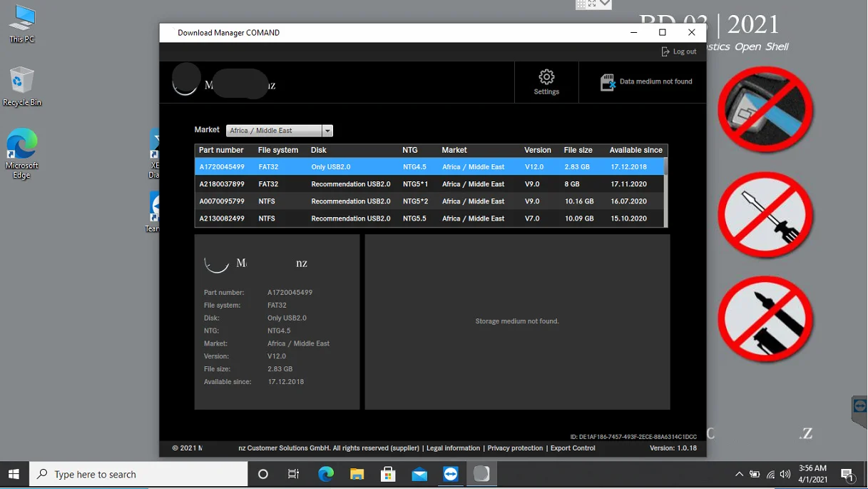Image resolution: width=868 pixels, height=489 pixels.
Task: Select the Africa / Middle East market combo box
Action: coord(280,131)
